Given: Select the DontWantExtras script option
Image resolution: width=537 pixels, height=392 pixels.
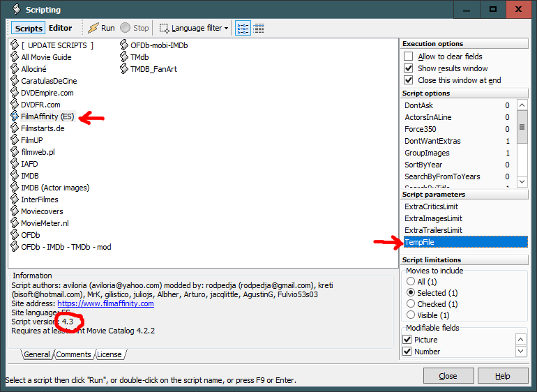Looking at the screenshot, I should pyautogui.click(x=457, y=141).
